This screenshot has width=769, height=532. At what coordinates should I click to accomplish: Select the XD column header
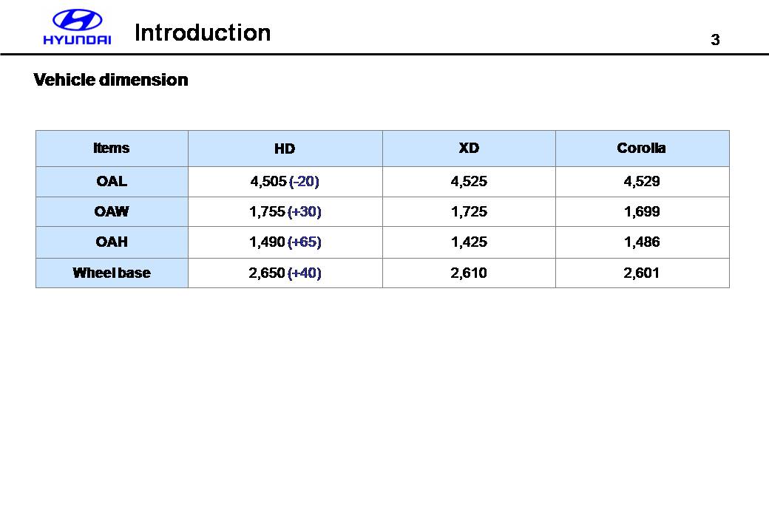pyautogui.click(x=469, y=148)
